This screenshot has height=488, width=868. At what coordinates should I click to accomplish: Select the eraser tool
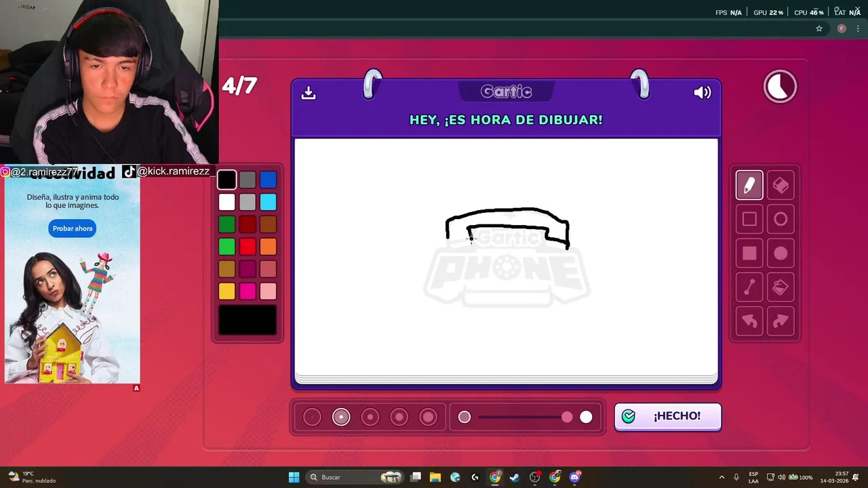781,185
